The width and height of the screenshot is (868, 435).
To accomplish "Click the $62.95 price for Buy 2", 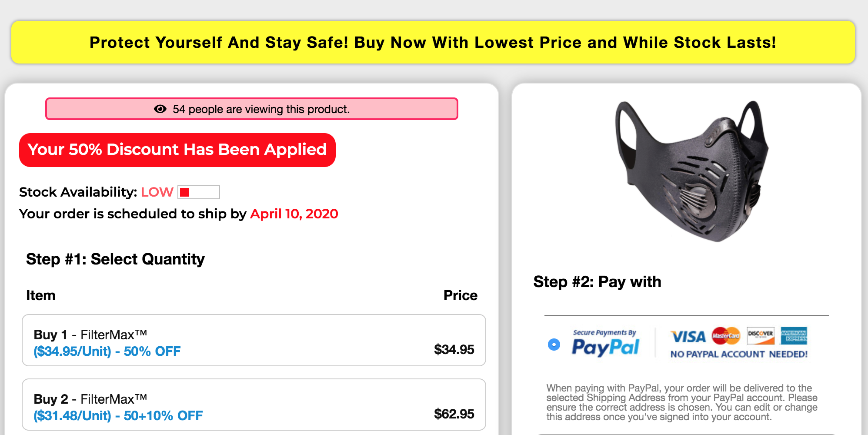I will 454,414.
